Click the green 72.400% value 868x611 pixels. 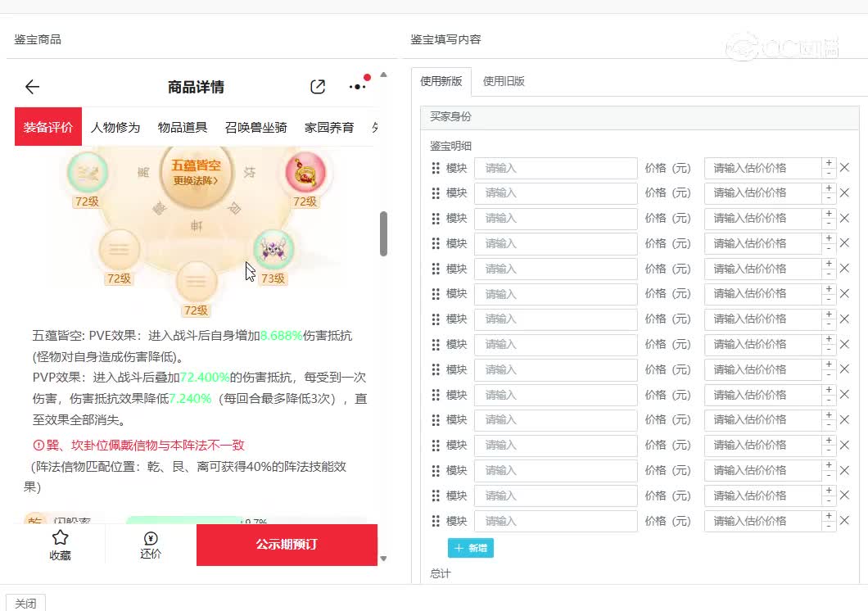coord(205,378)
